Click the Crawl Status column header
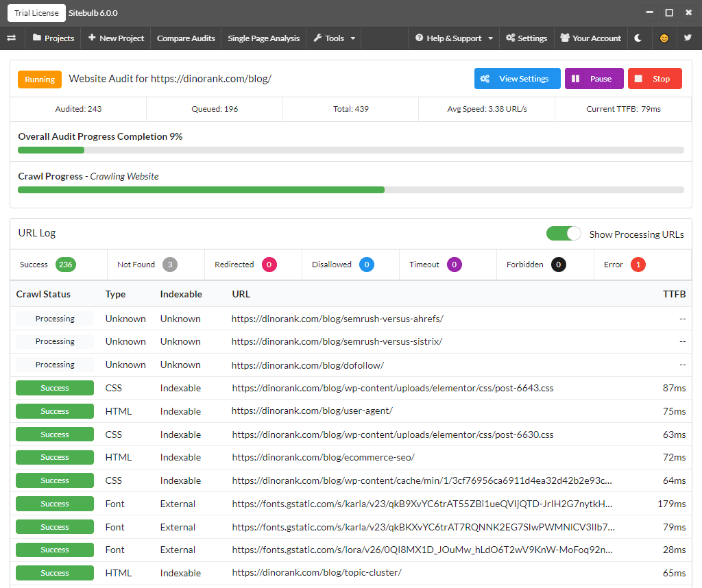The width and height of the screenshot is (702, 588). (43, 294)
